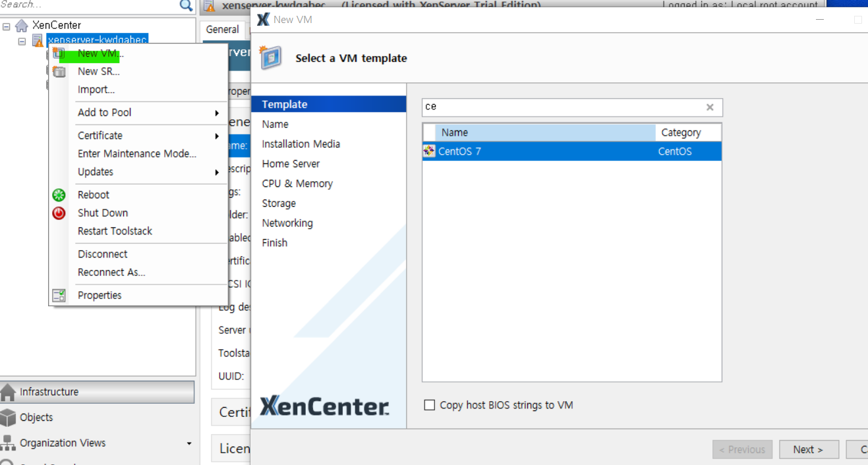
Task: Select XenCenter root in the tree
Action: pos(57,26)
